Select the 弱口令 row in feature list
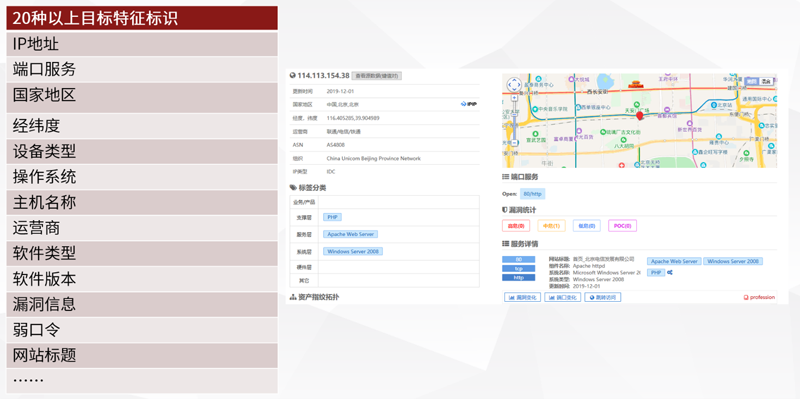Image resolution: width=800 pixels, height=399 pixels. tap(142, 330)
